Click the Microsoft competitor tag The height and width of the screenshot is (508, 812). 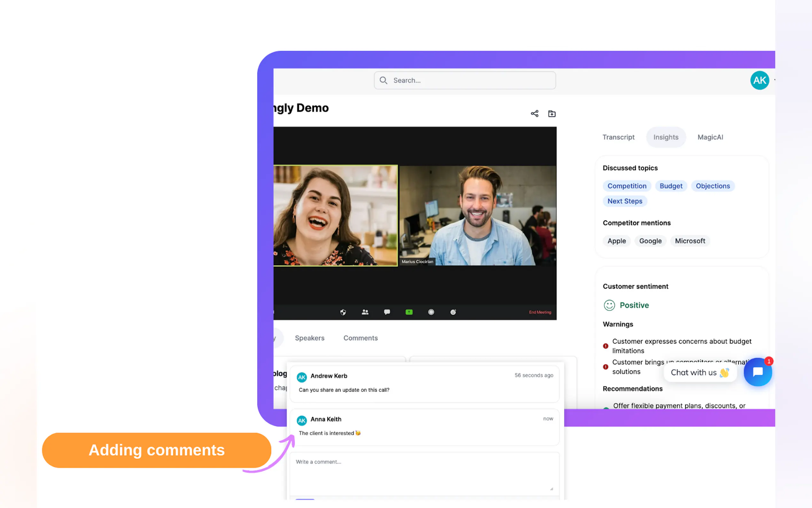click(690, 241)
